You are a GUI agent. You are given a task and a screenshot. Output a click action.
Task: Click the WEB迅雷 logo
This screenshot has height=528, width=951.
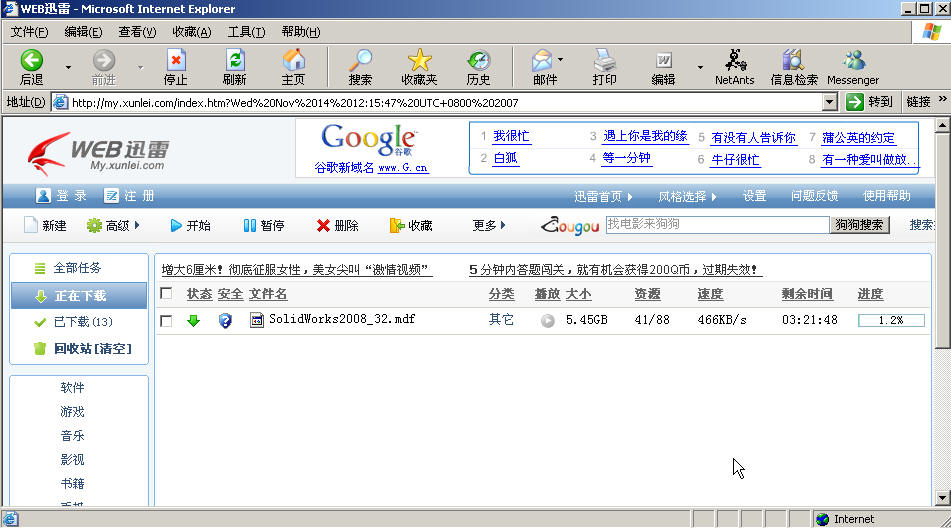point(98,153)
